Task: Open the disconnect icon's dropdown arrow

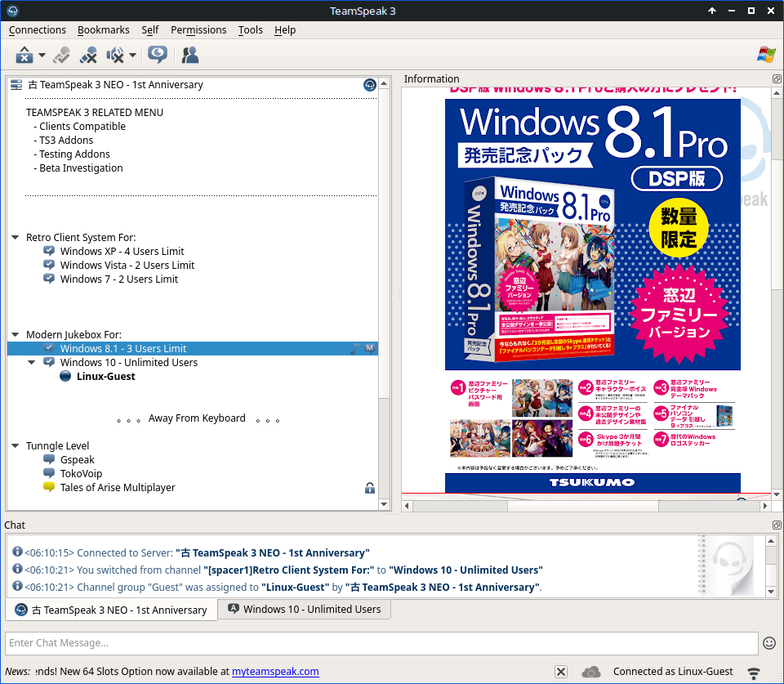Action: [42, 55]
